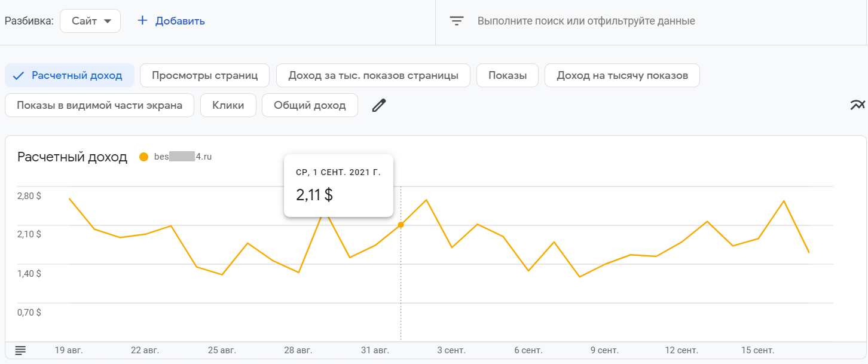
Task: Click the Добавить breakdown link
Action: click(x=180, y=21)
